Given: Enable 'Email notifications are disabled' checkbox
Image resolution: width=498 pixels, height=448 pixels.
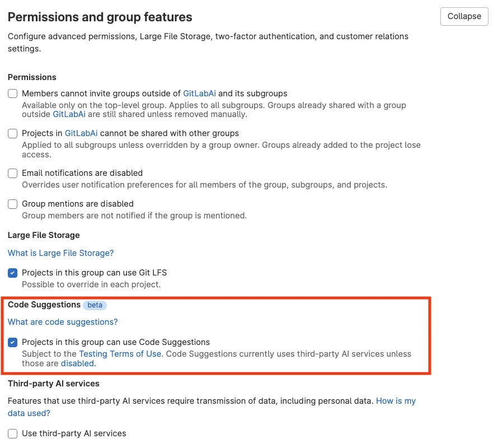Looking at the screenshot, I should click(12, 173).
